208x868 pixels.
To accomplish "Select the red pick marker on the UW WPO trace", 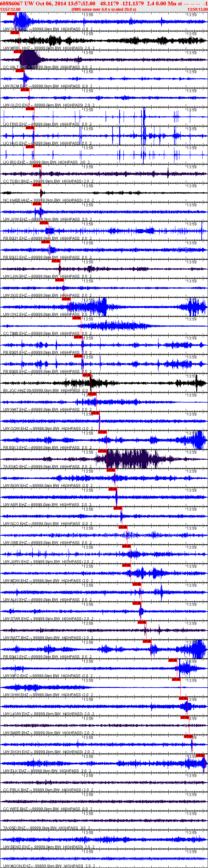I will point(172,660).
